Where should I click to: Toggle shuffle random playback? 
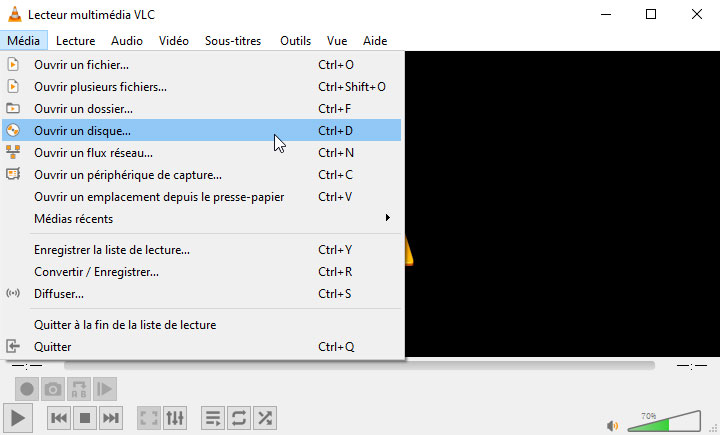click(265, 418)
